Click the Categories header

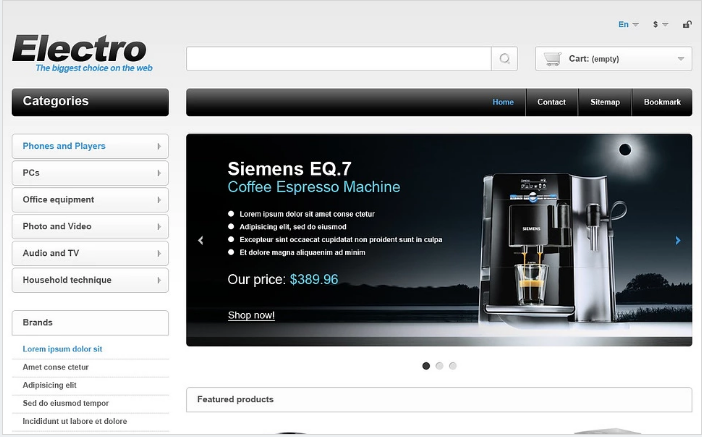click(90, 102)
